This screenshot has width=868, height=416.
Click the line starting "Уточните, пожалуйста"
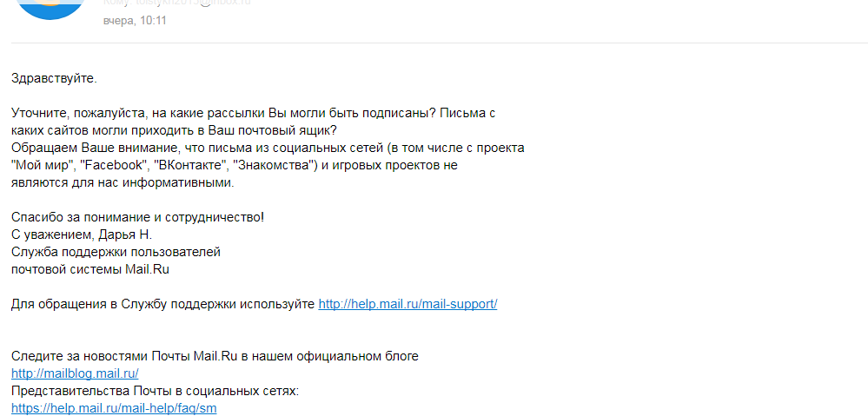[252, 113]
